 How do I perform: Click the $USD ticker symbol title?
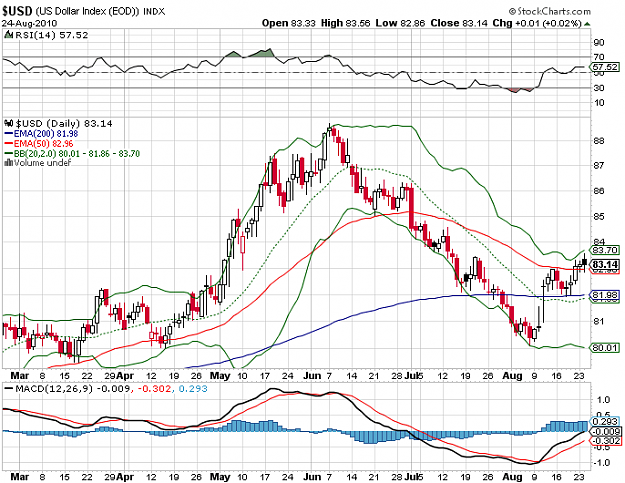click(x=18, y=11)
